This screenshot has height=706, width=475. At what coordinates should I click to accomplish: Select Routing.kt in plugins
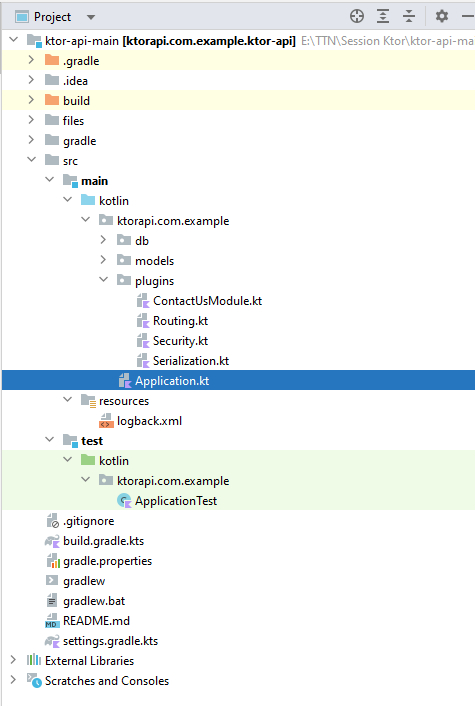click(180, 321)
